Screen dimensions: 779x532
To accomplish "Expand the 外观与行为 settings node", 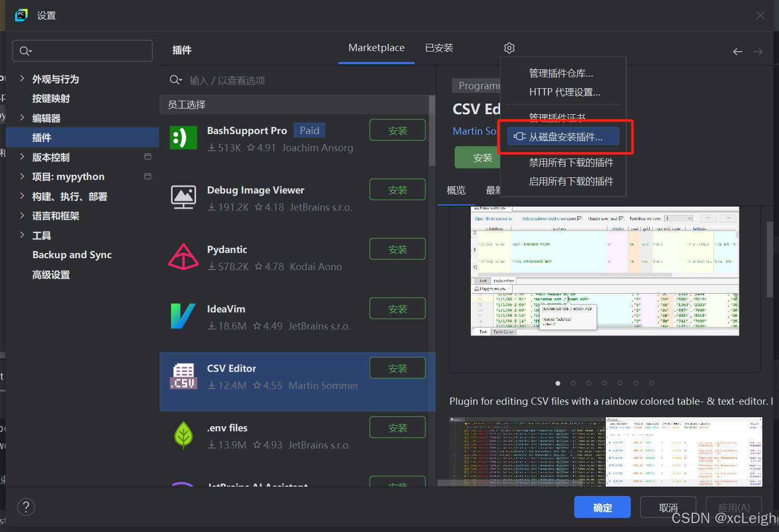I will 22,78.
